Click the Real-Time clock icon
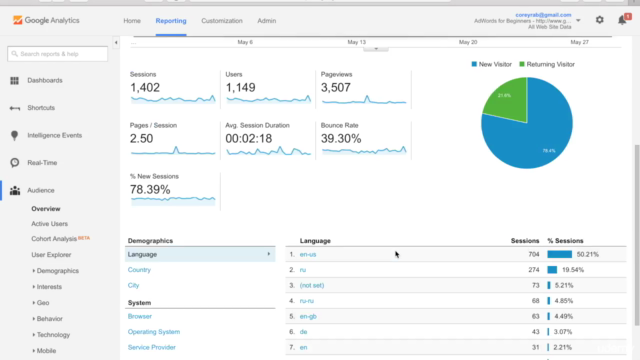The image size is (640, 360). point(15,163)
